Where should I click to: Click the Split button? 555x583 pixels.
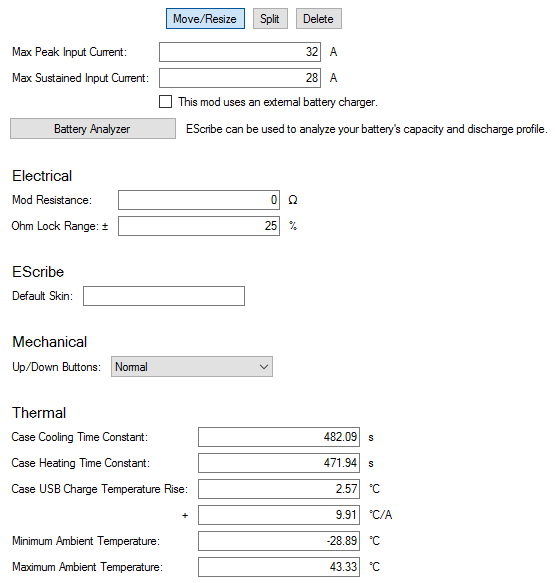270,19
